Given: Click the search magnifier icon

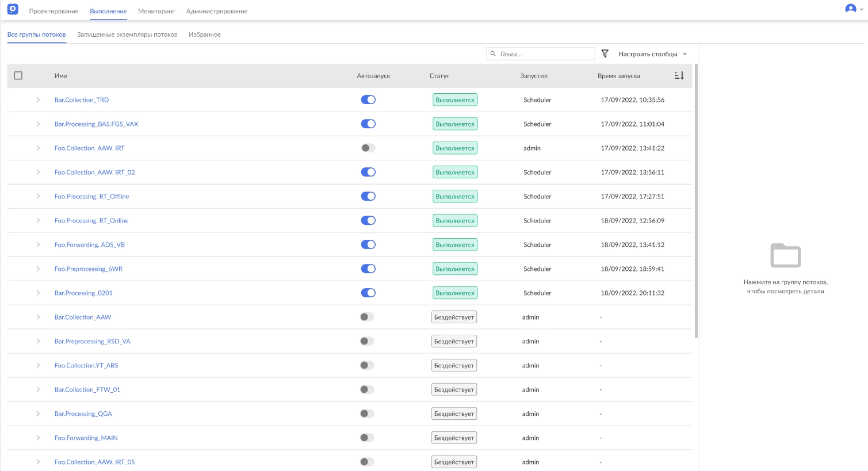Looking at the screenshot, I should 493,54.
